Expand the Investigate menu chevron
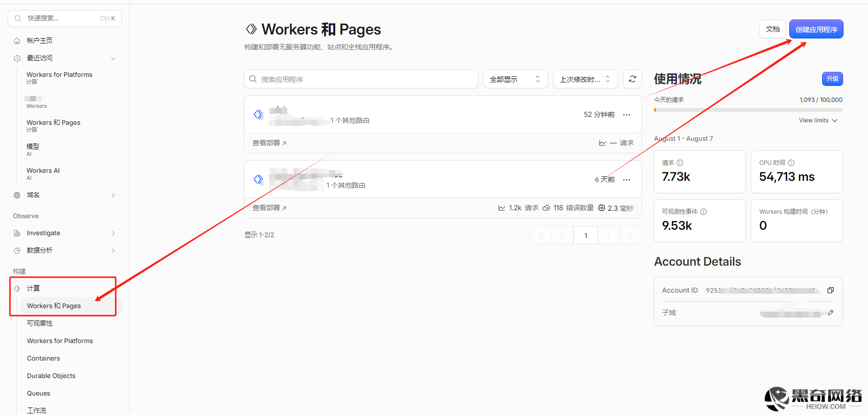This screenshot has height=415, width=868. point(113,233)
